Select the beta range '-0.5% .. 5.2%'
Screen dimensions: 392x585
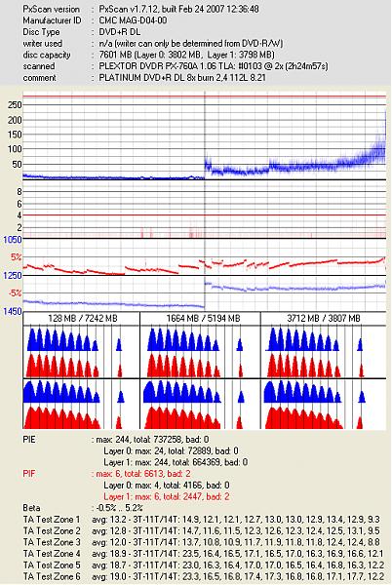[117, 508]
